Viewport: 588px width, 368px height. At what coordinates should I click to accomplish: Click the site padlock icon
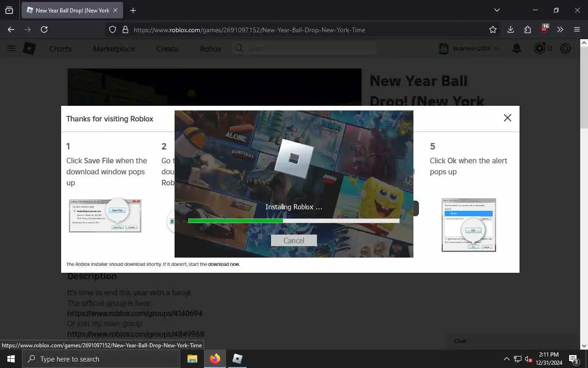click(125, 30)
